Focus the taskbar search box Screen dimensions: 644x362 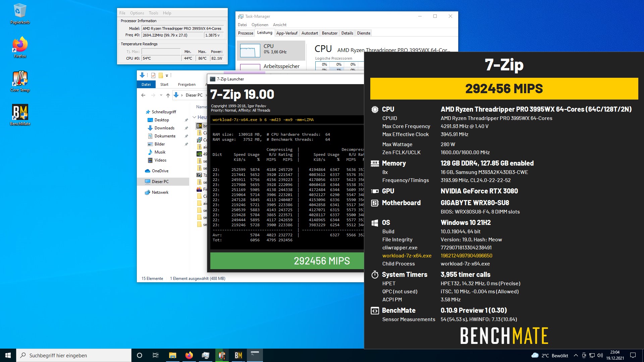pyautogui.click(x=74, y=355)
